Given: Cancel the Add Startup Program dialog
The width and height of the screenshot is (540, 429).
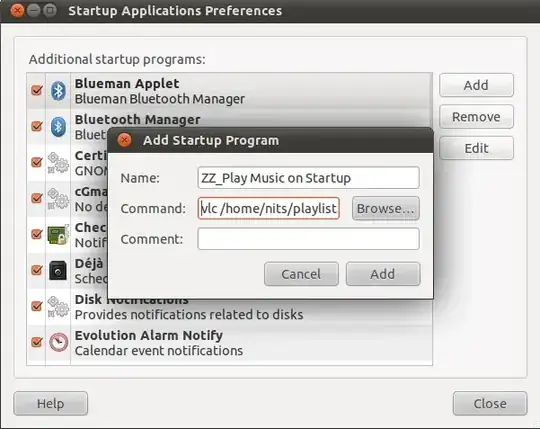Looking at the screenshot, I should click(x=301, y=274).
